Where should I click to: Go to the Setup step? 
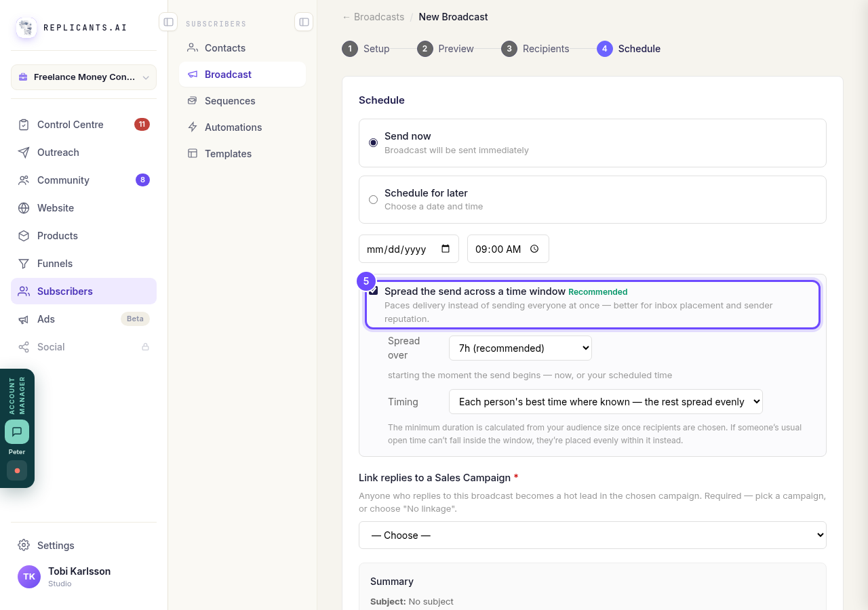pos(366,49)
